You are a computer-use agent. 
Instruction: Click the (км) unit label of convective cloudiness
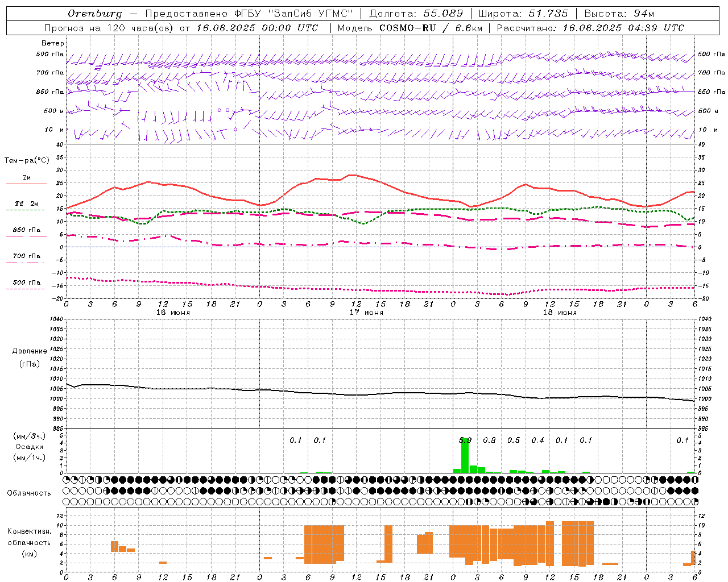(29, 554)
